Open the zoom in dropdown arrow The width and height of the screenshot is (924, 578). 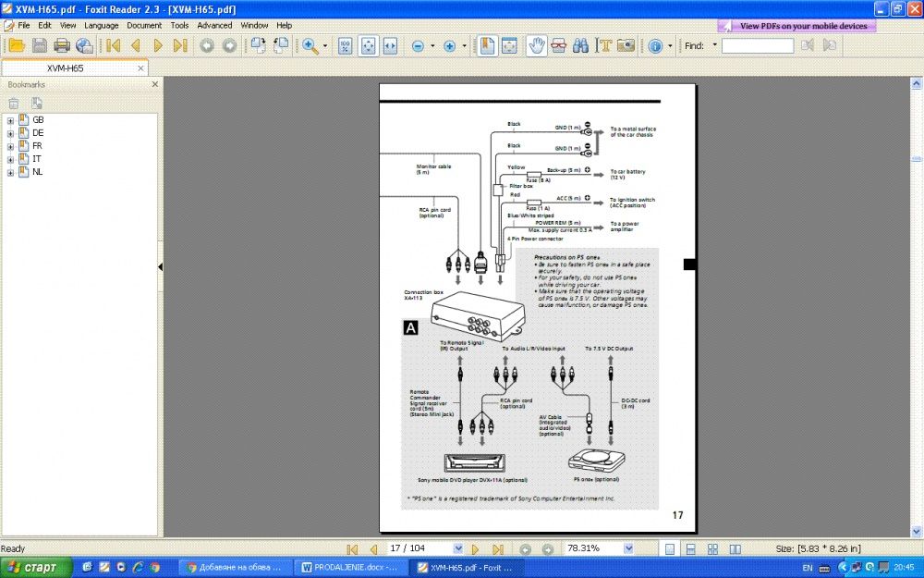465,46
